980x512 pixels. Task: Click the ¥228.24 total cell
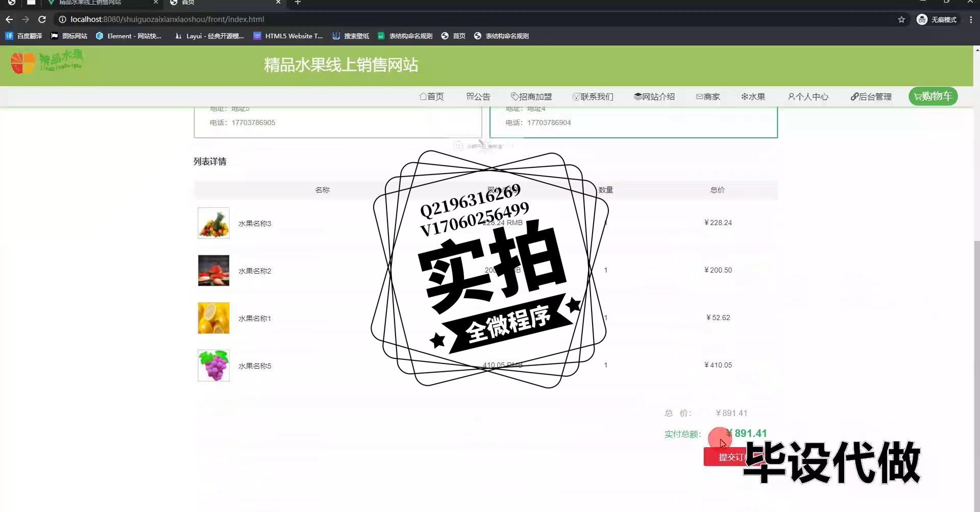pyautogui.click(x=718, y=223)
